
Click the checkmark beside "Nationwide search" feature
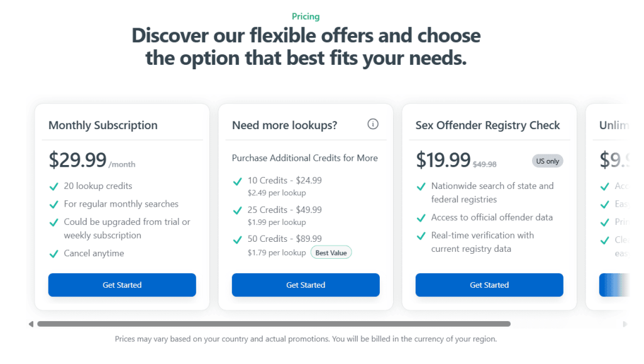(x=421, y=186)
